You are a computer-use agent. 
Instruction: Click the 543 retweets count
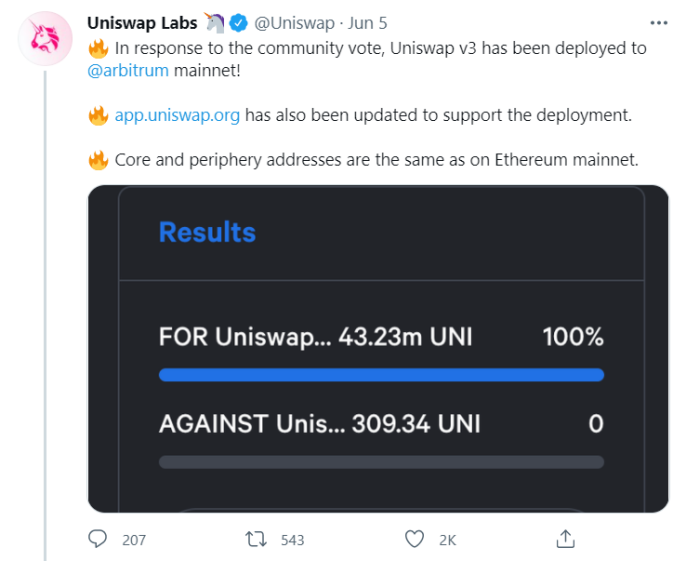click(x=292, y=540)
